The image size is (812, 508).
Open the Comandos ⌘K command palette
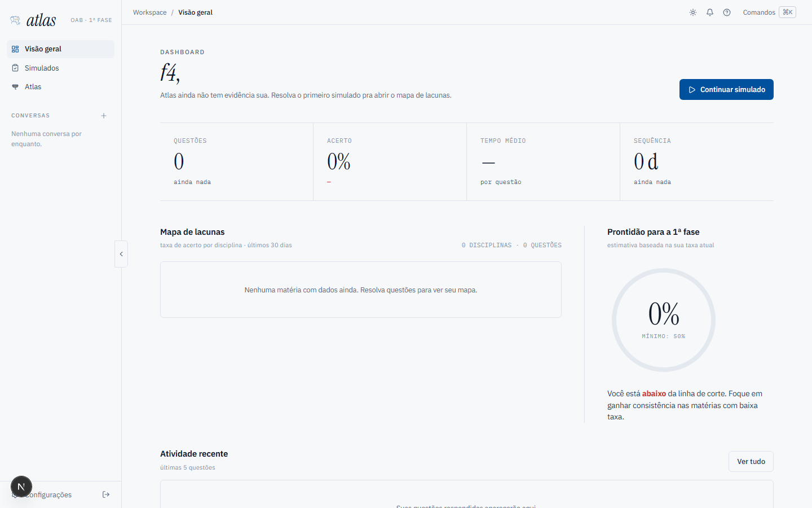(x=769, y=12)
